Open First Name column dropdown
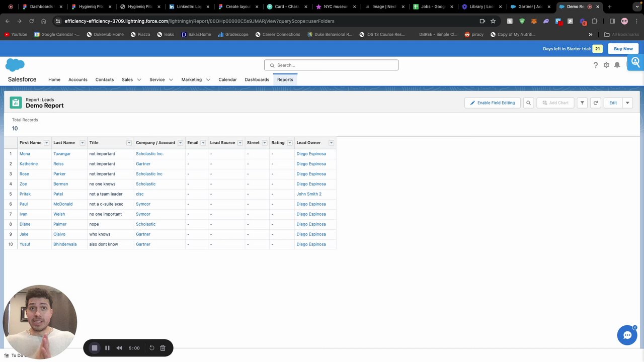 [x=46, y=143]
